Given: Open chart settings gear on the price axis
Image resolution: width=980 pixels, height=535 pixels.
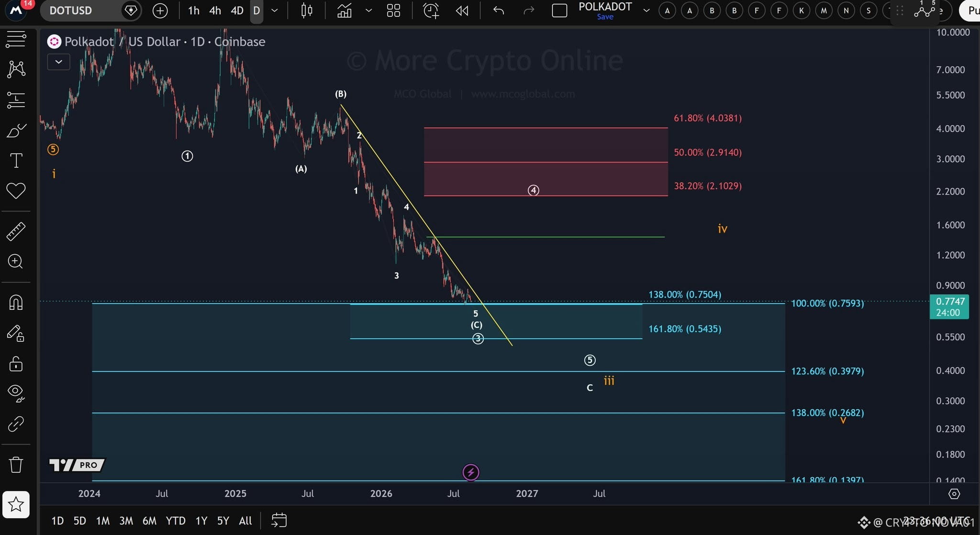Looking at the screenshot, I should click(954, 494).
